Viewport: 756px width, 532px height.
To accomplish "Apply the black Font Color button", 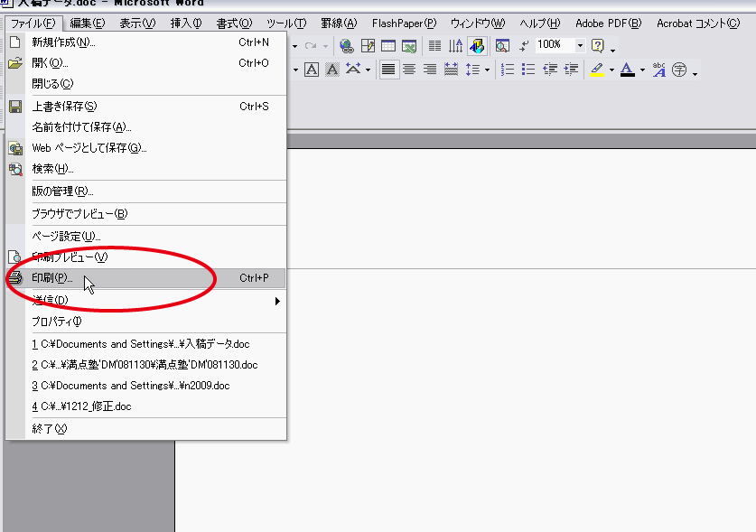I will [627, 70].
